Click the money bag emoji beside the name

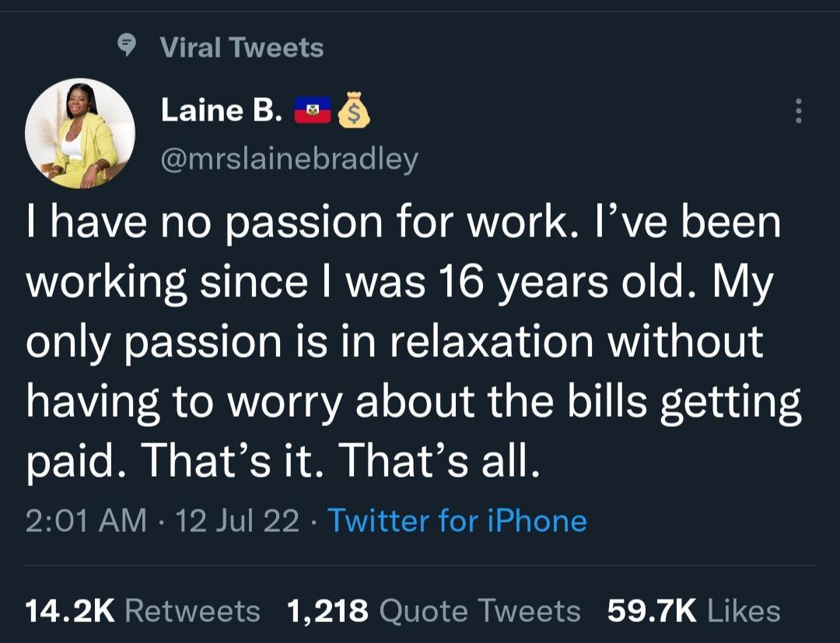[355, 110]
